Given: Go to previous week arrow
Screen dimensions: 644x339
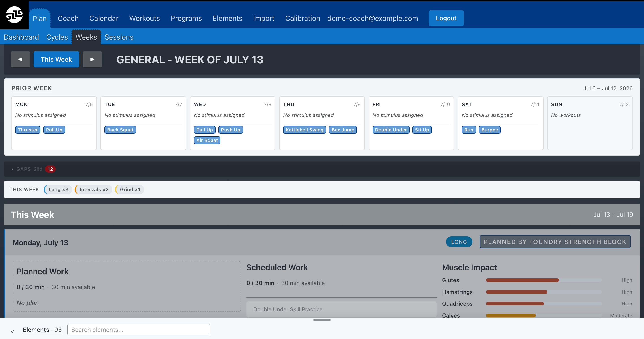Looking at the screenshot, I should [20, 59].
